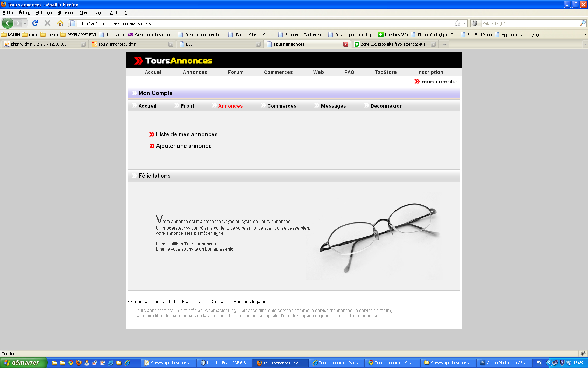This screenshot has height=368, width=588.
Task: Open a new tab with the plus button
Action: pos(444,44)
